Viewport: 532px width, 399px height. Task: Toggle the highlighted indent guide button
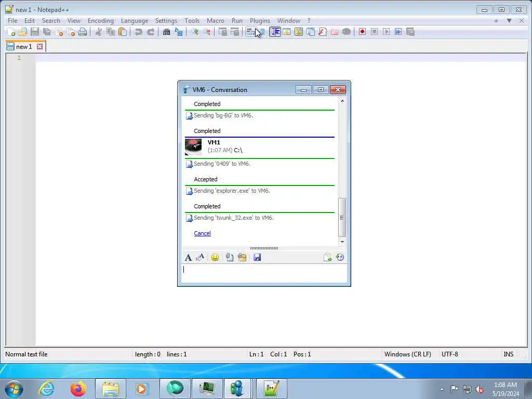coord(275,32)
